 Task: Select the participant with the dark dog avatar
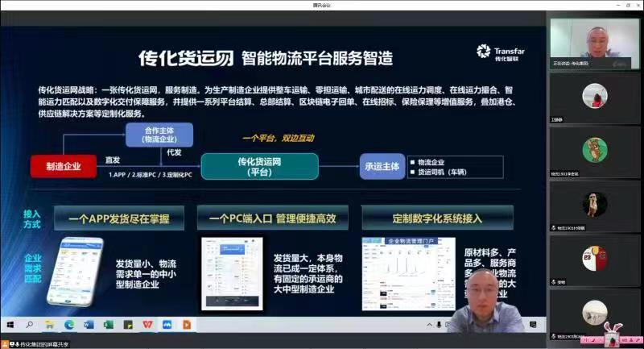(595, 204)
